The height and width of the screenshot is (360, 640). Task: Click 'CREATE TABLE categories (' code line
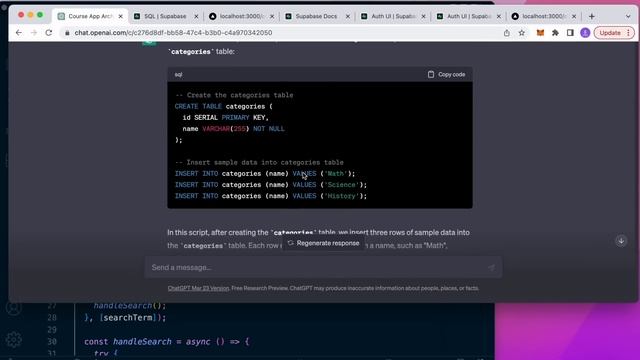point(224,107)
